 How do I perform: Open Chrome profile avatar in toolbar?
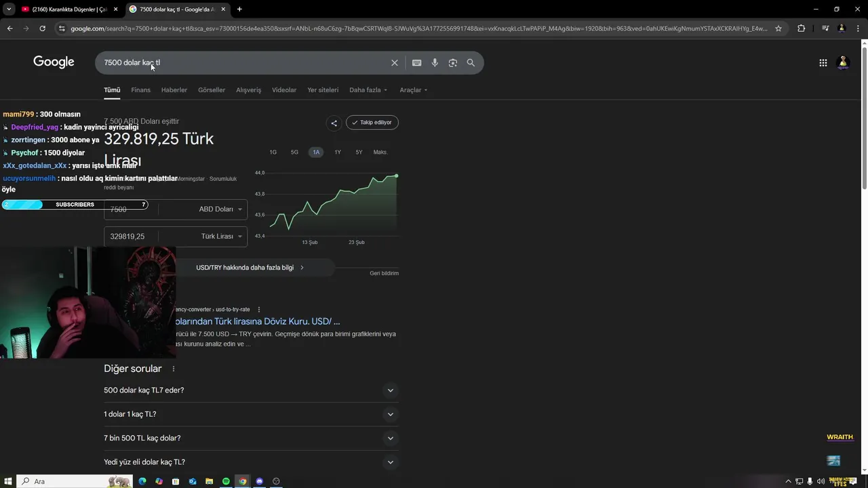[842, 28]
